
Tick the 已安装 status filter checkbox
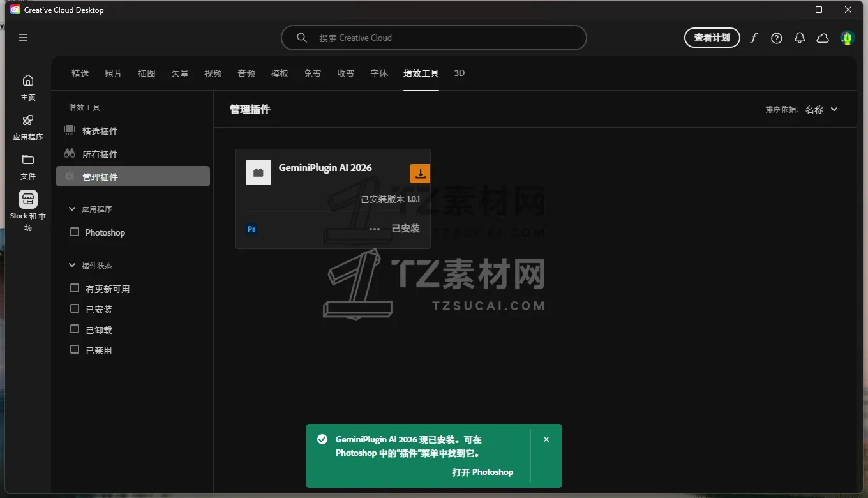tap(75, 309)
